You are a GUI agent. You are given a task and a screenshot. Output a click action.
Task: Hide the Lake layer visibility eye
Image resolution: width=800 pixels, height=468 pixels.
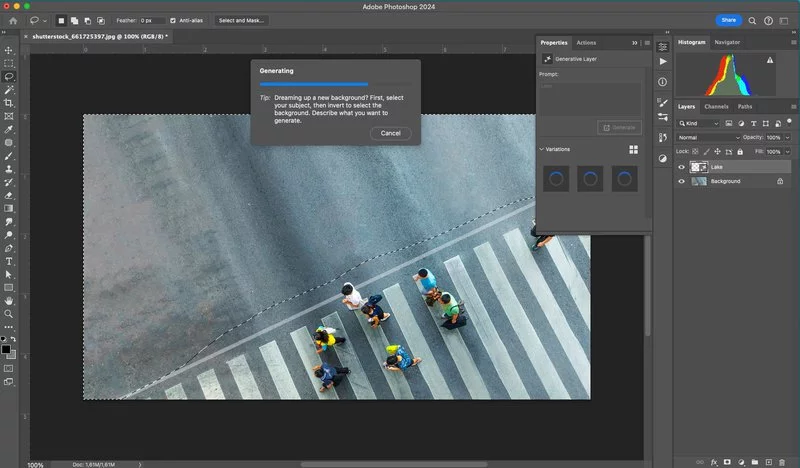coord(682,167)
